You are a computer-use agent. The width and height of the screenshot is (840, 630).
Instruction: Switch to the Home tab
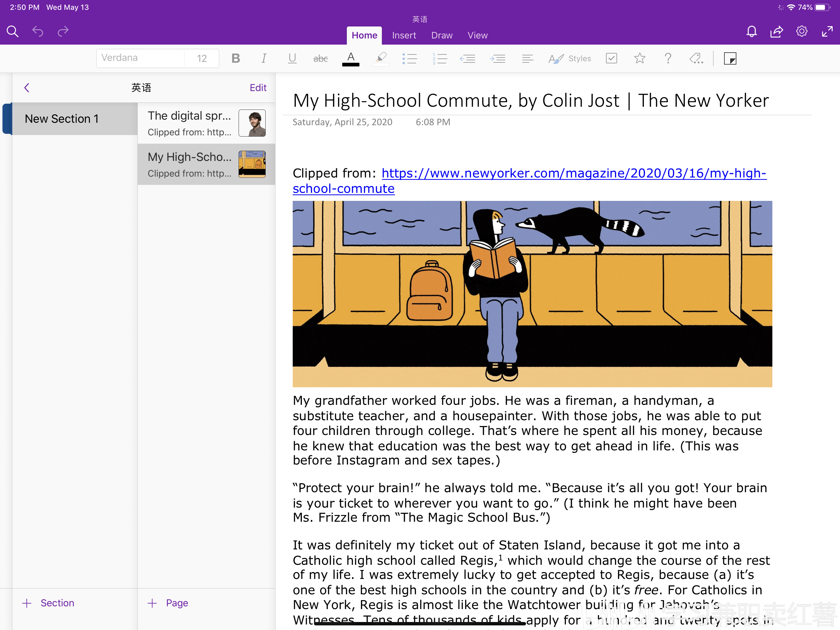364,35
